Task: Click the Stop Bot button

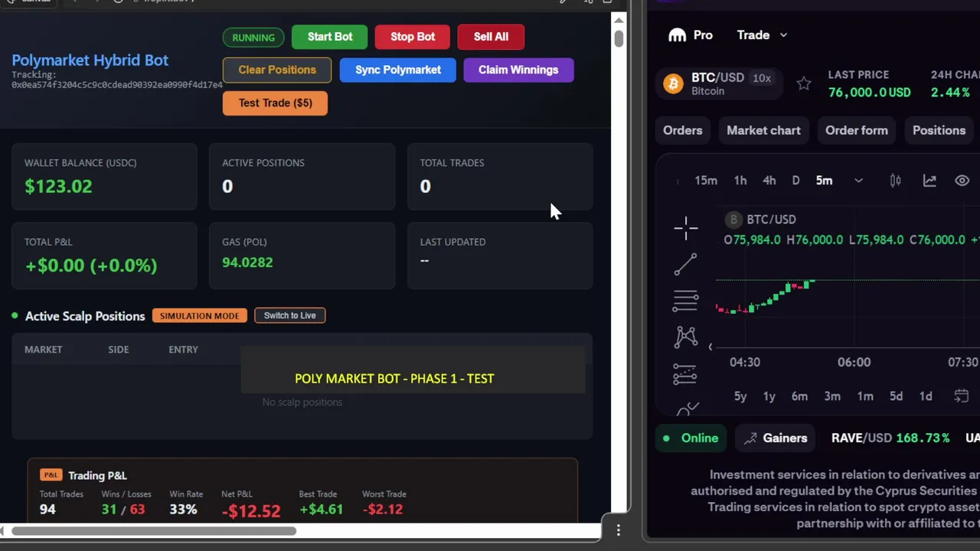Action: pos(413,37)
